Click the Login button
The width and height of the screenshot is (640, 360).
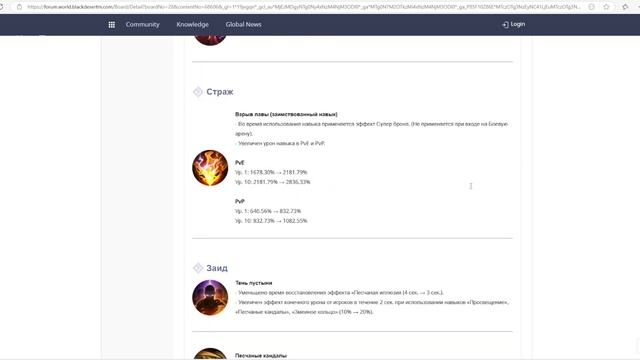[513, 24]
